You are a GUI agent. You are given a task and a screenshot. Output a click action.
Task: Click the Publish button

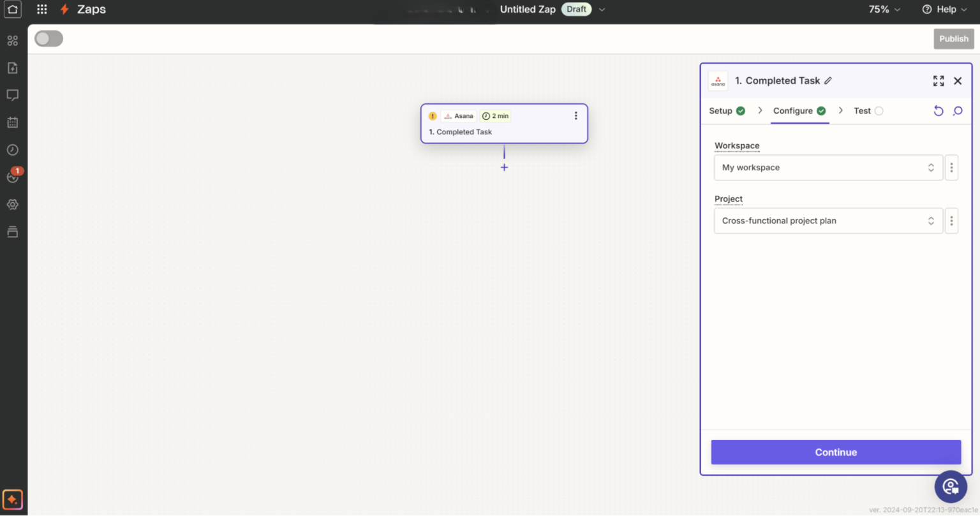tap(954, 38)
